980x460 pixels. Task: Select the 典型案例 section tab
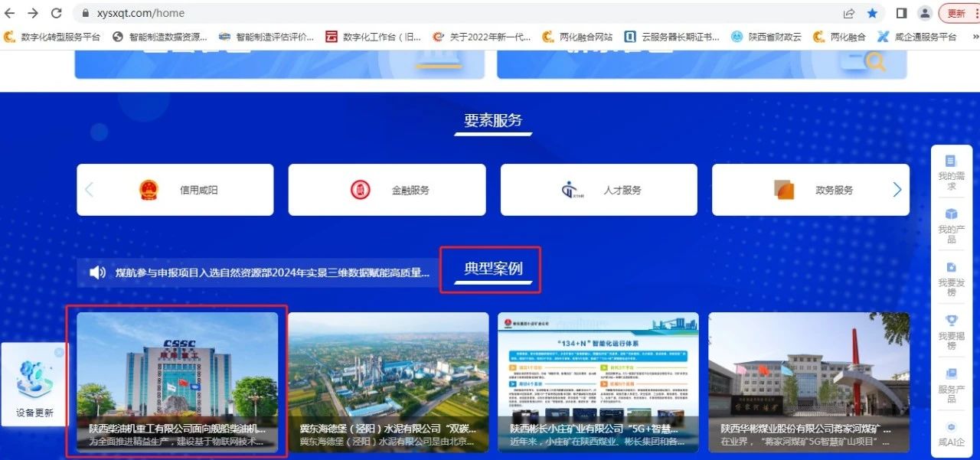pyautogui.click(x=492, y=269)
